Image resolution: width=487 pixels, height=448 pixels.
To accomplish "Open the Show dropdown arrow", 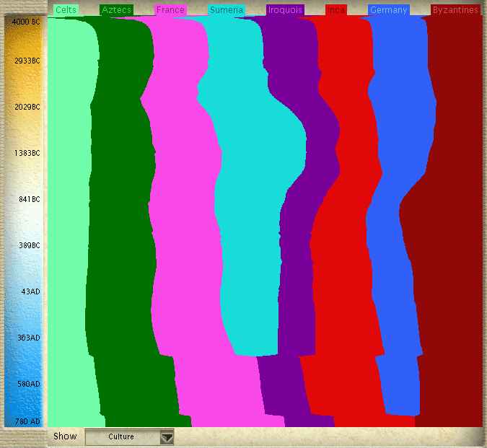I will 167,437.
